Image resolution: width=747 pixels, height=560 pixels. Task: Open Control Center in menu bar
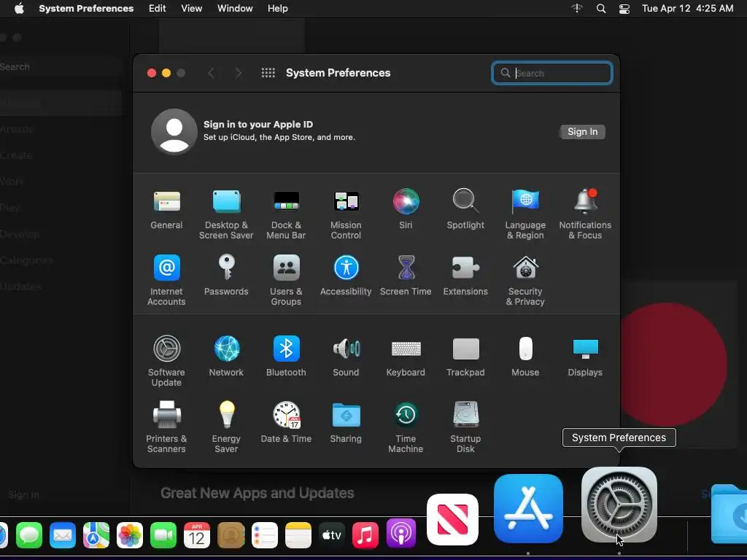pos(624,9)
